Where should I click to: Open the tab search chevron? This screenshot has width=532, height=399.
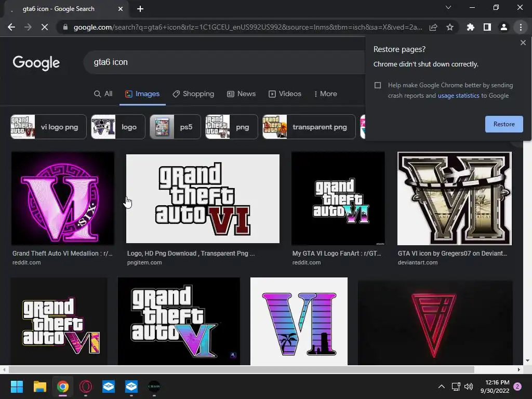click(448, 7)
